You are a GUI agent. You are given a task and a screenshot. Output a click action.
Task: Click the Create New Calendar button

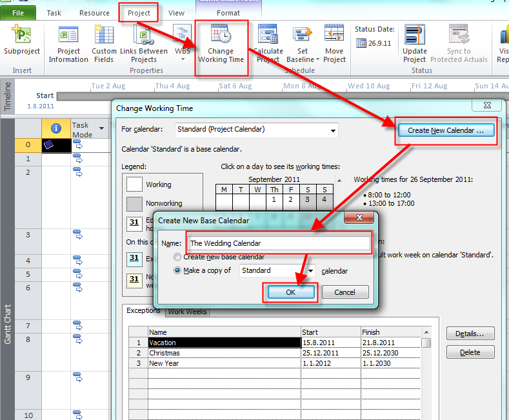pos(446,130)
